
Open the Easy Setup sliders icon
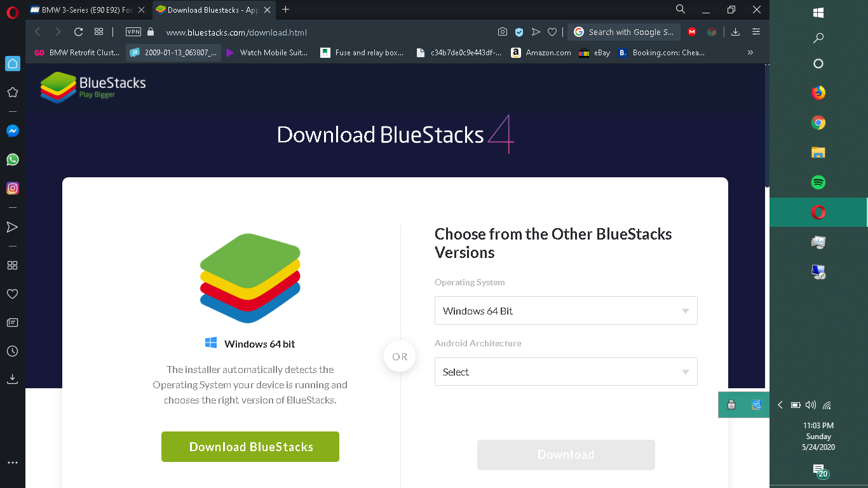click(756, 32)
